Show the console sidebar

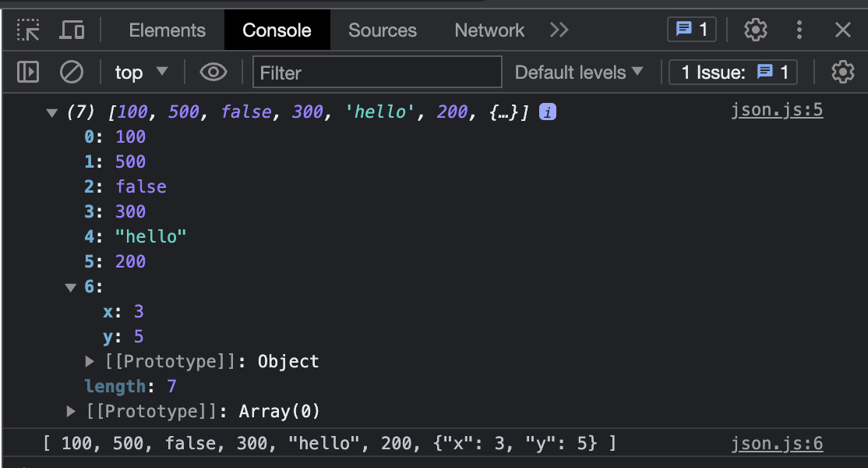point(28,72)
